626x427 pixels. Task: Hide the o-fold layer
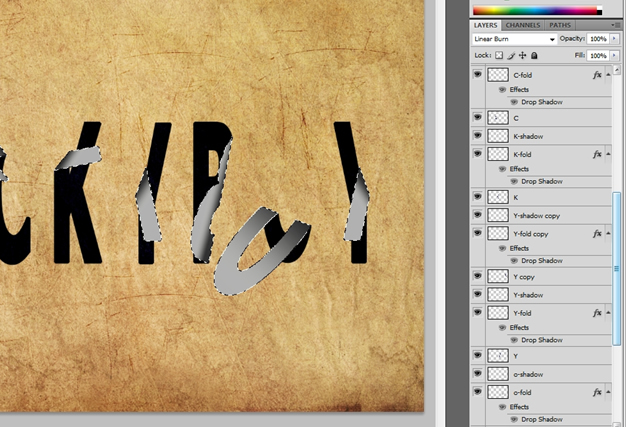(x=477, y=392)
